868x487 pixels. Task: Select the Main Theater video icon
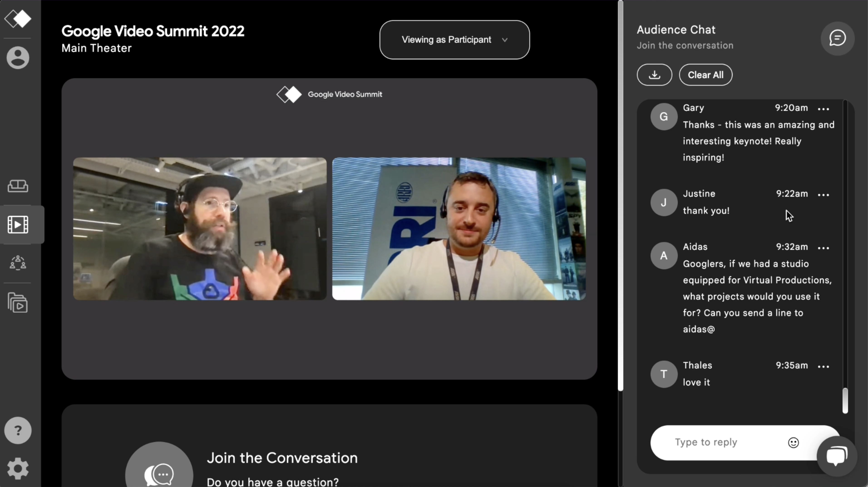tap(18, 224)
